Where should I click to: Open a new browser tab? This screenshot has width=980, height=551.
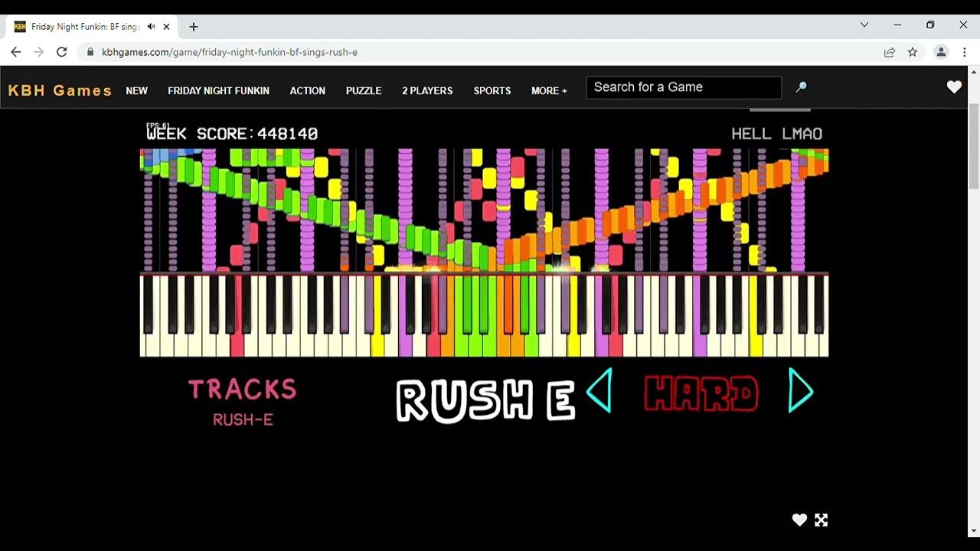pyautogui.click(x=194, y=26)
